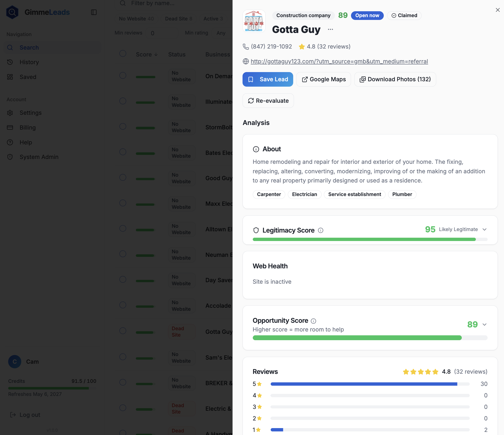Select the Illuminate row checkbox
This screenshot has width=504, height=435.
123,101
